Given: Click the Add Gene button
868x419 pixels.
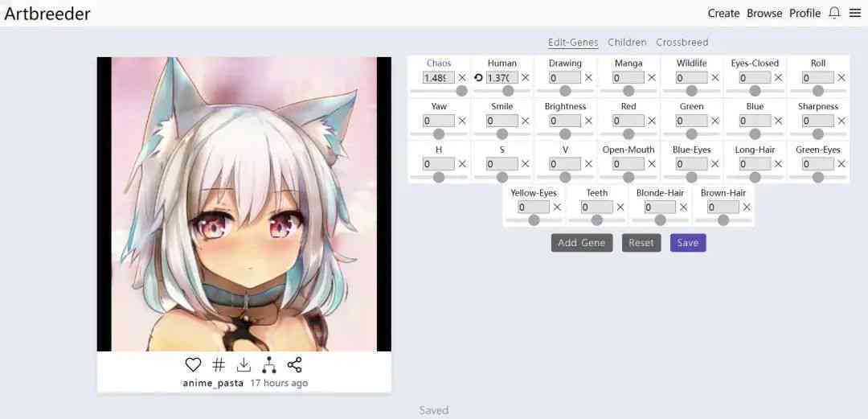Looking at the screenshot, I should coord(582,243).
